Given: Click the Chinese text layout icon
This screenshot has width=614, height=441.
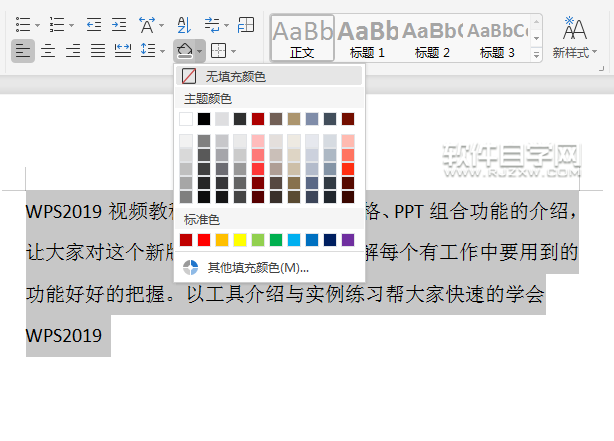Looking at the screenshot, I should click(147, 25).
